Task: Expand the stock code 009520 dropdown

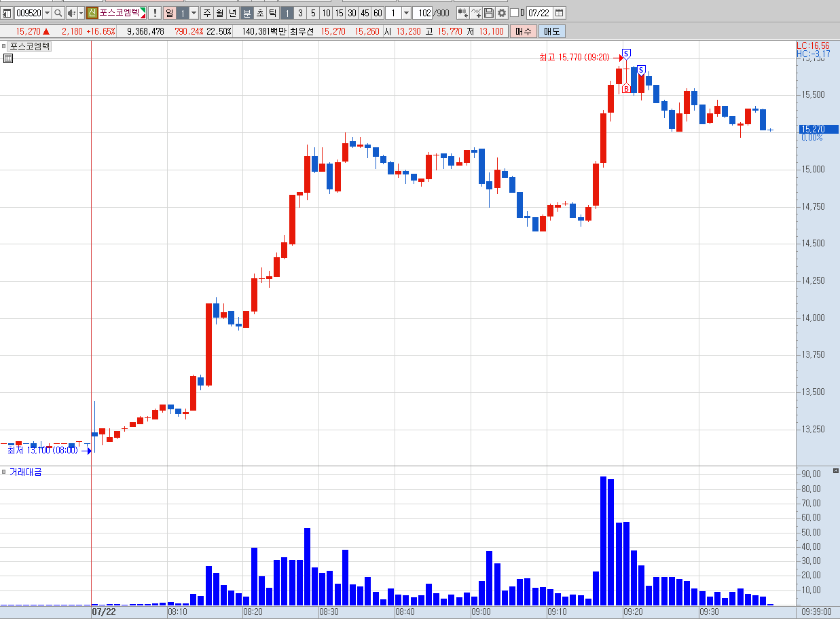Action: 47,13
